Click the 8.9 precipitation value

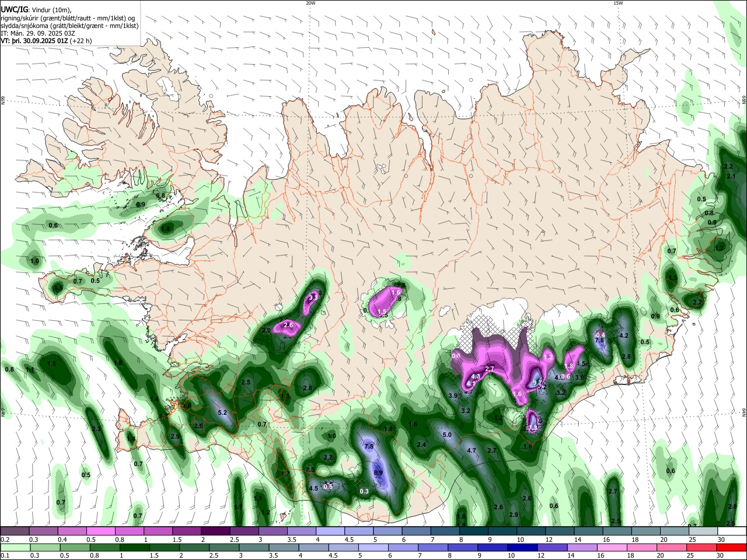[378, 473]
